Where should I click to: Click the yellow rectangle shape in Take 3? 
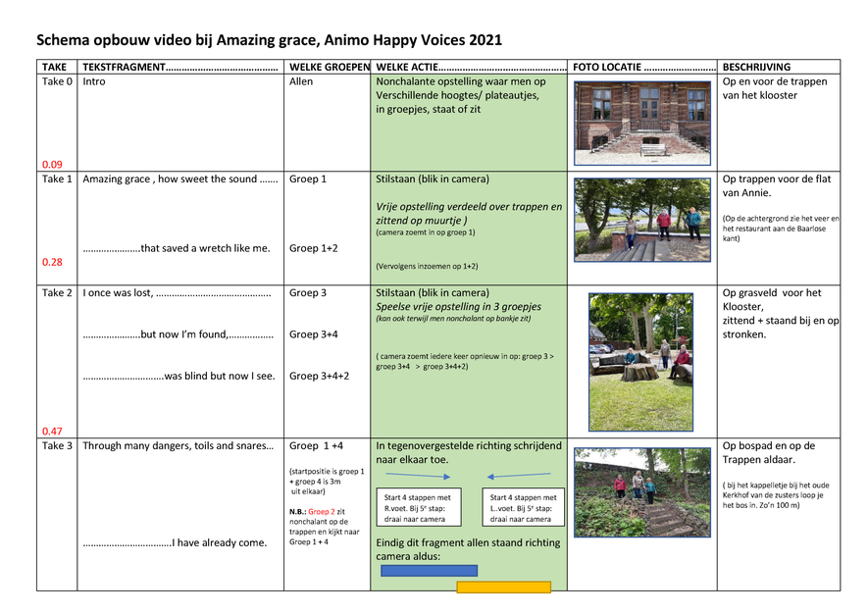tap(504, 587)
